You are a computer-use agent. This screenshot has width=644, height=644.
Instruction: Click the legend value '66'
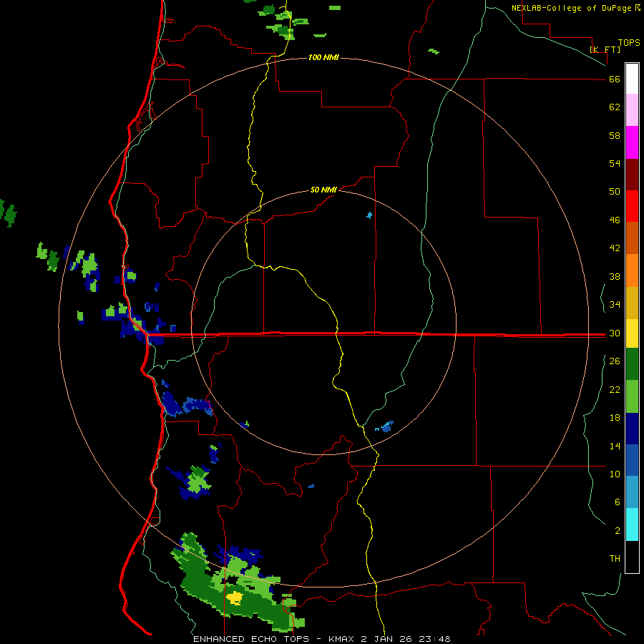click(615, 79)
